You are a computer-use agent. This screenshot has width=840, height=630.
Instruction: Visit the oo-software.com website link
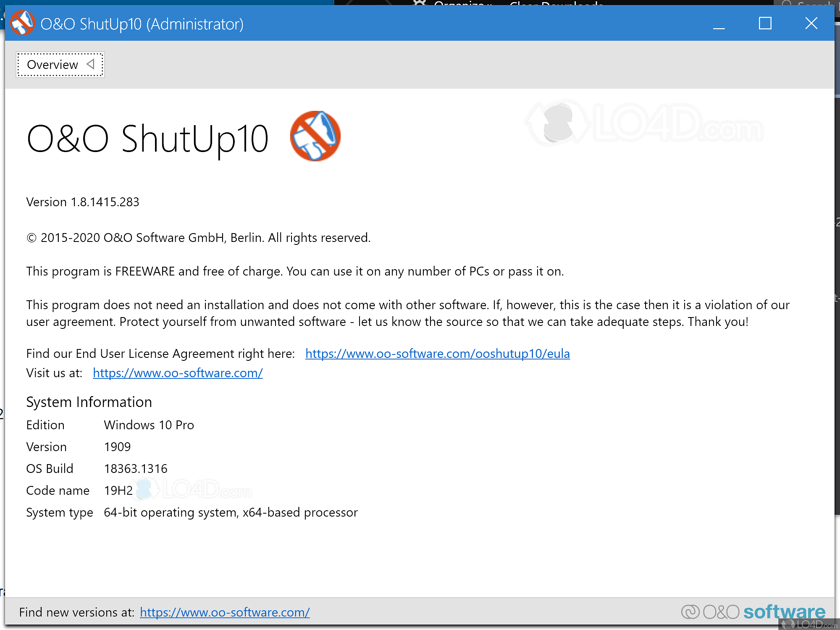[178, 373]
